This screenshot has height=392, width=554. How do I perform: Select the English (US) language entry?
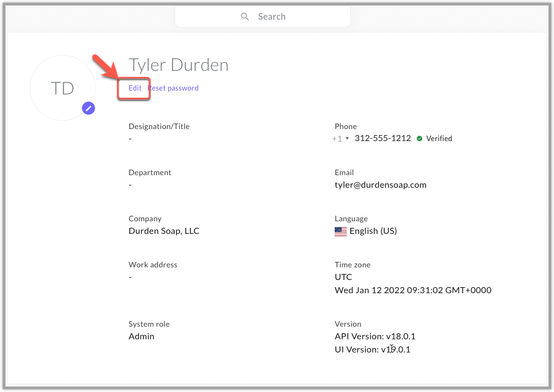point(373,231)
